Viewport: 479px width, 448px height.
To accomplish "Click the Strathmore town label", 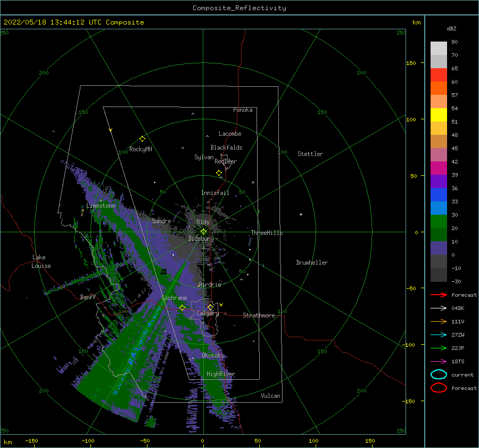I will coord(259,315).
